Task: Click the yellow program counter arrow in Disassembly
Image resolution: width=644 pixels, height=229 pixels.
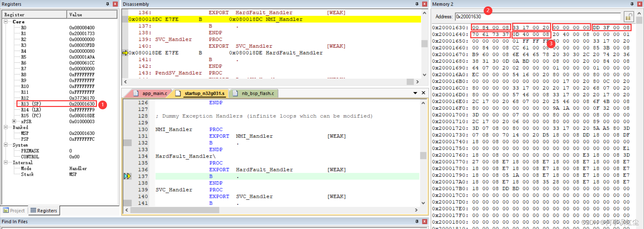Action: [125, 53]
